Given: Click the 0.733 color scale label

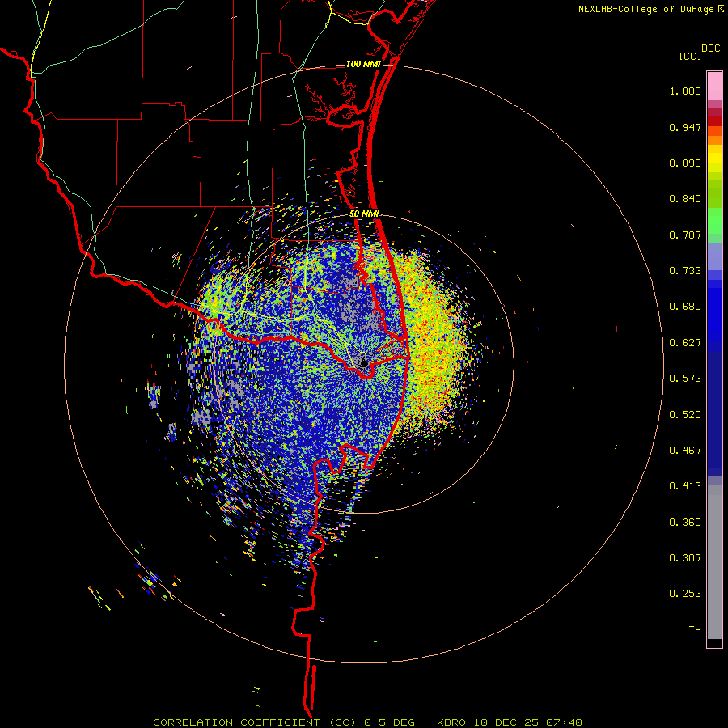Looking at the screenshot, I should (x=685, y=271).
